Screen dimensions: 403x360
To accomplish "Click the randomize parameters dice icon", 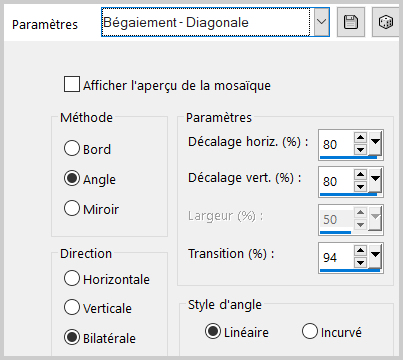I will pos(386,22).
